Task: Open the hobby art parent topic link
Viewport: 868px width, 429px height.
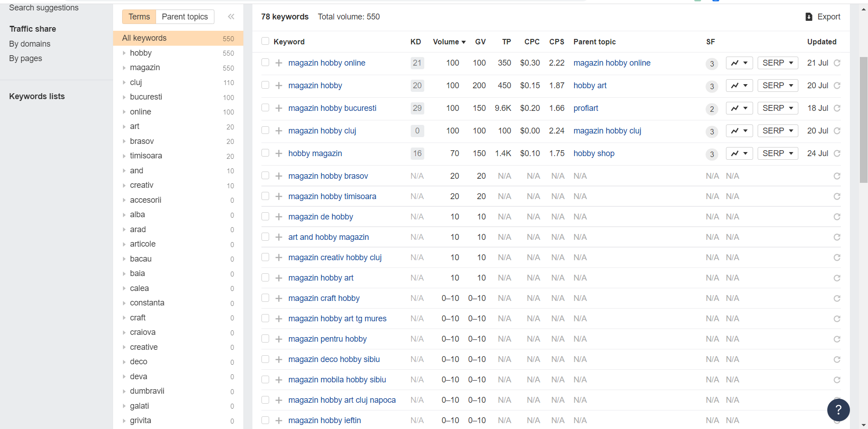Action: click(x=590, y=86)
